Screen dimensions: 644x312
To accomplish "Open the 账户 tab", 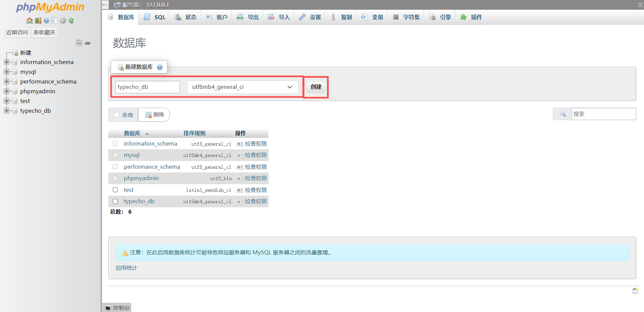I will click(216, 17).
